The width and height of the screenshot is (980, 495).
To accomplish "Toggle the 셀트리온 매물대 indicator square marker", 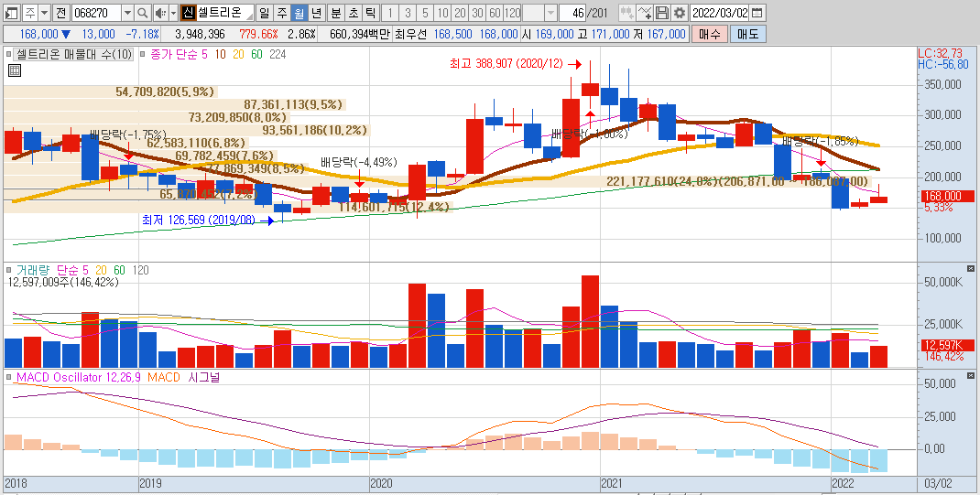I will click(x=9, y=55).
